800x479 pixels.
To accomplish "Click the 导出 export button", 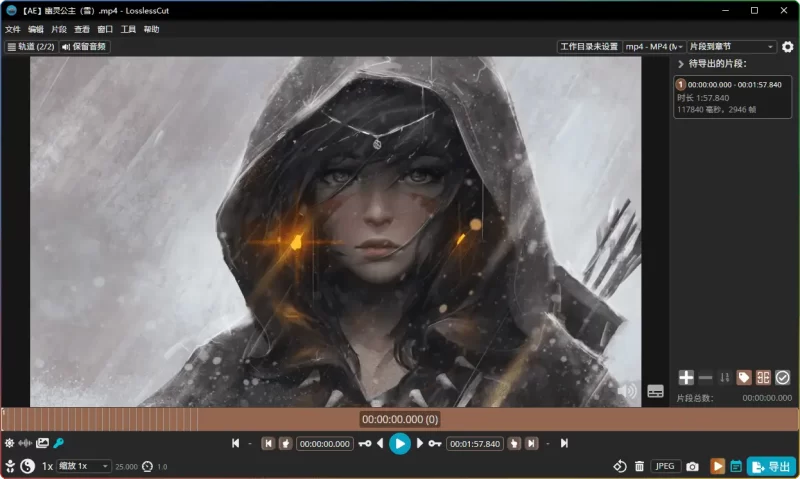I will (x=771, y=466).
